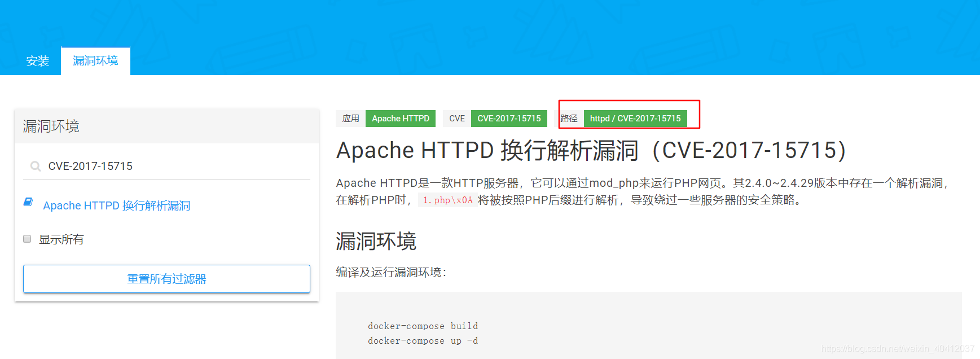980x359 pixels.
Task: Click the docker-compose up -d line
Action: click(x=423, y=340)
